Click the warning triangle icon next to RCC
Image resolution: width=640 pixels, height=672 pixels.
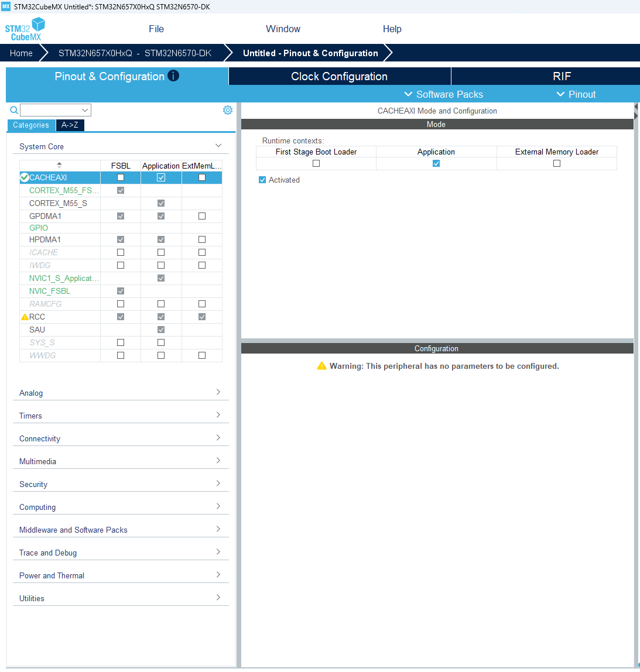tap(25, 317)
